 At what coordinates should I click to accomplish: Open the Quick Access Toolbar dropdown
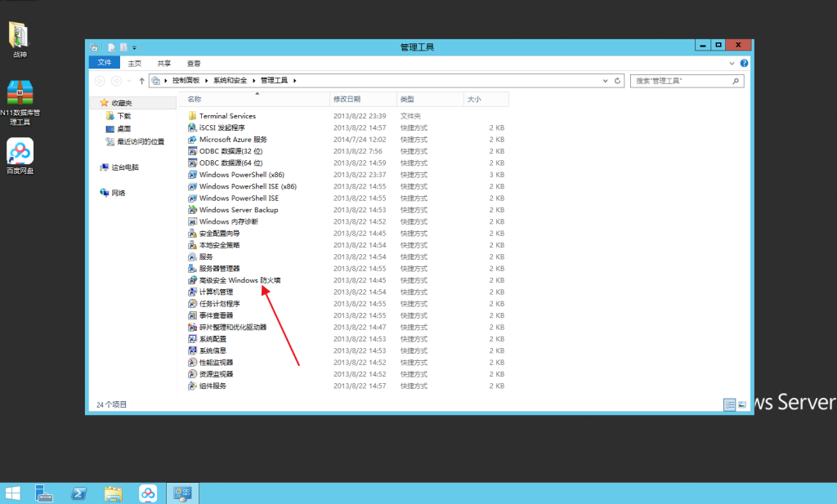[x=135, y=47]
